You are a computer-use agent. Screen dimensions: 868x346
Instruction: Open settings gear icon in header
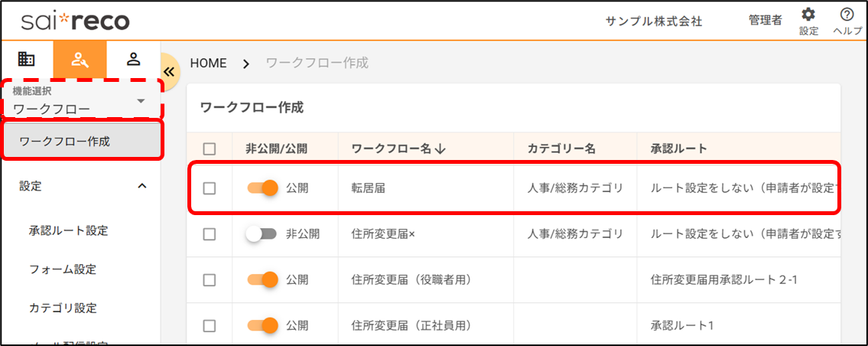[808, 15]
